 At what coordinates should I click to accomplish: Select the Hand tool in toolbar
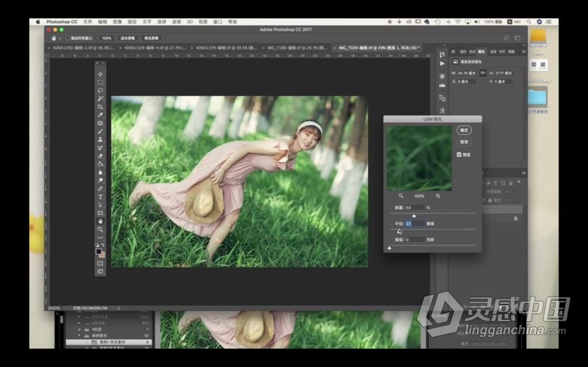click(x=100, y=222)
